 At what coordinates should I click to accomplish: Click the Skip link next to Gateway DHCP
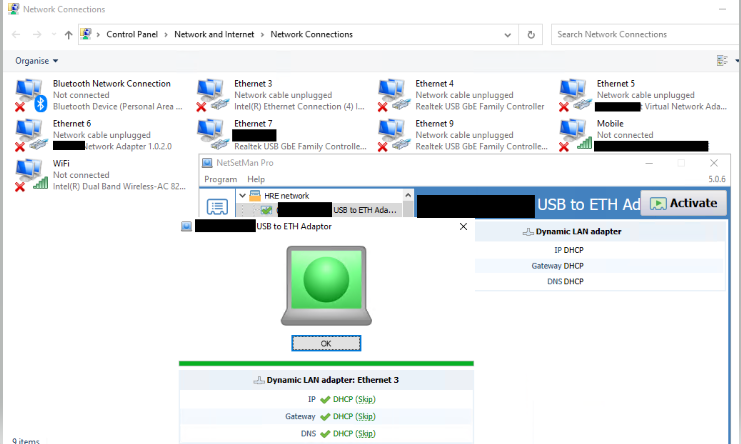(x=365, y=417)
